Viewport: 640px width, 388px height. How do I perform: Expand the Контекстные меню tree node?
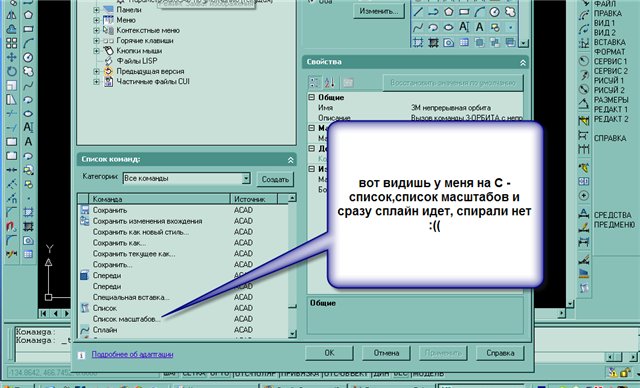click(96, 30)
